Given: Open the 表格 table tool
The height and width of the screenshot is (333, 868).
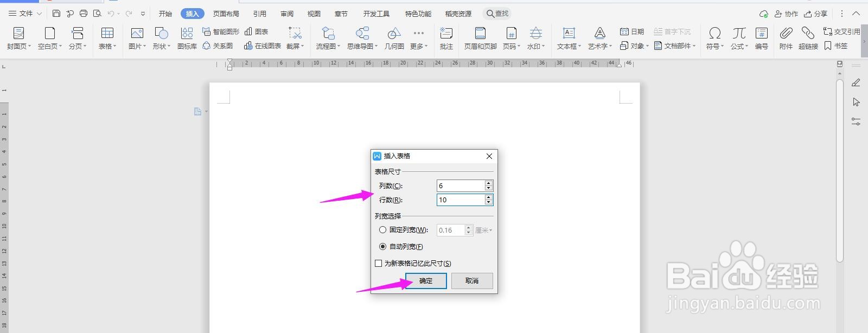Looking at the screenshot, I should pos(107,39).
